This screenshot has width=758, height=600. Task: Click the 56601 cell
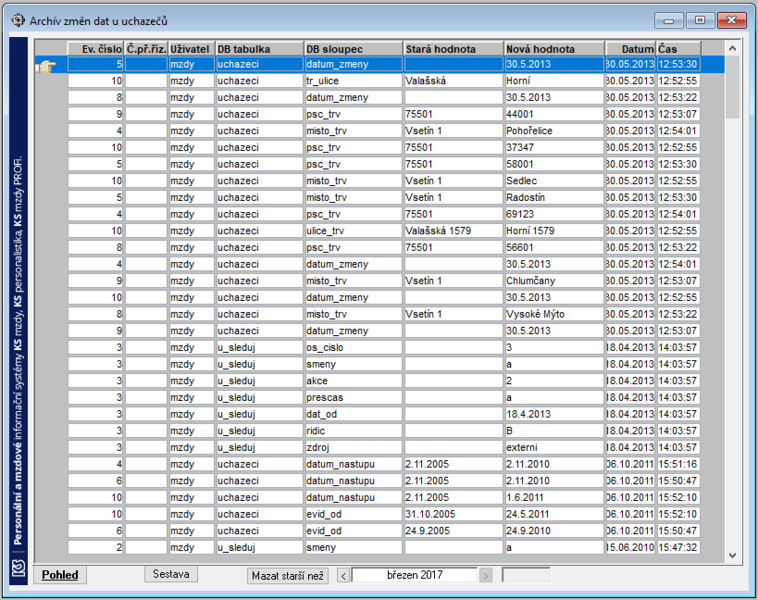click(554, 248)
